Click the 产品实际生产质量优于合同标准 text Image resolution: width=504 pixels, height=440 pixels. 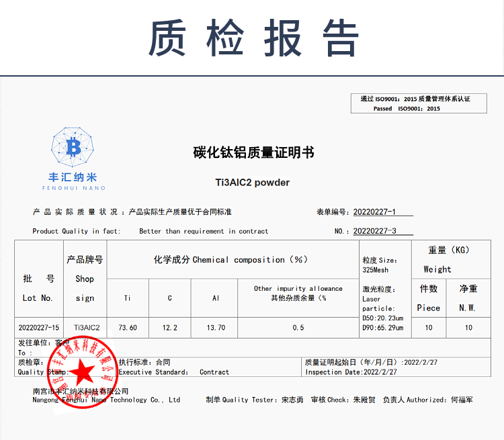click(180, 212)
